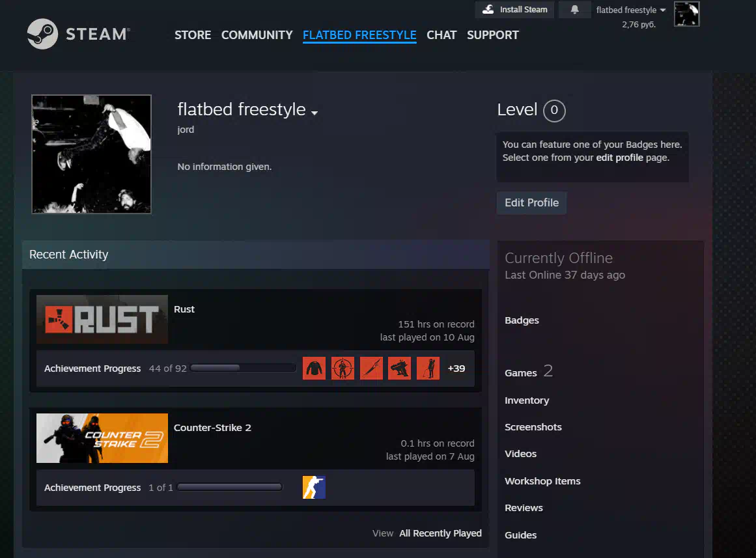Screen dimensions: 756x558
Task: Click the large profile avatar image
Action: 92,154
